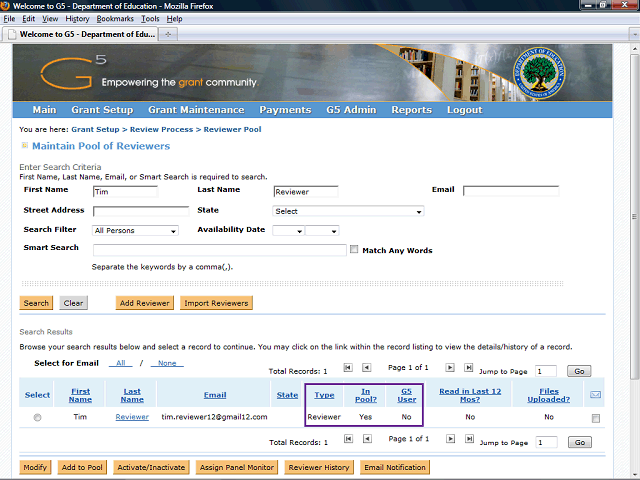Open the Grant Maintenance navigation menu

click(196, 110)
